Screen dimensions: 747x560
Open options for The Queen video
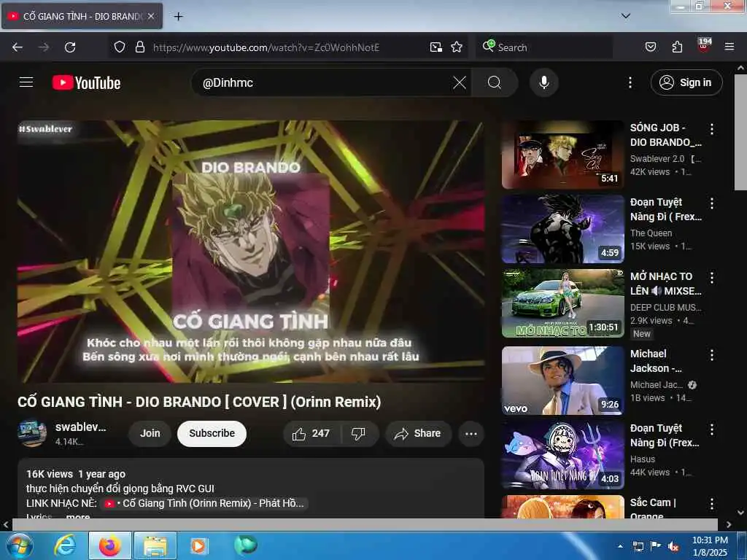click(711, 203)
